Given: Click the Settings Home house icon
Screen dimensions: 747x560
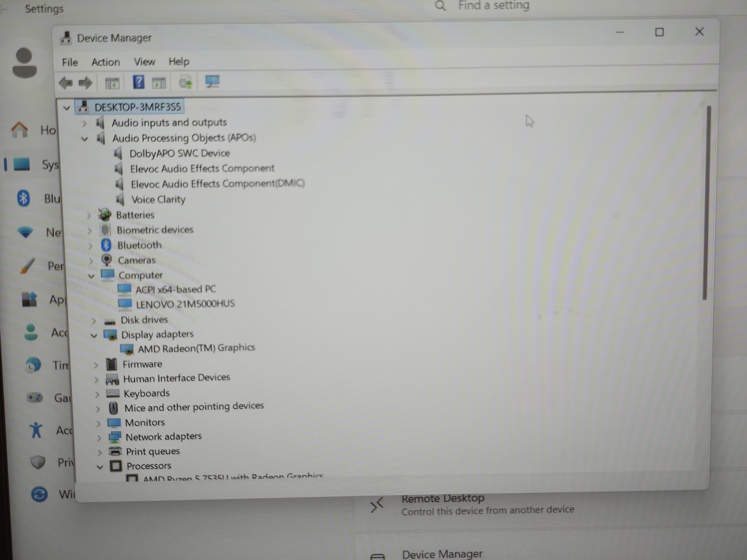Looking at the screenshot, I should click(x=20, y=129).
